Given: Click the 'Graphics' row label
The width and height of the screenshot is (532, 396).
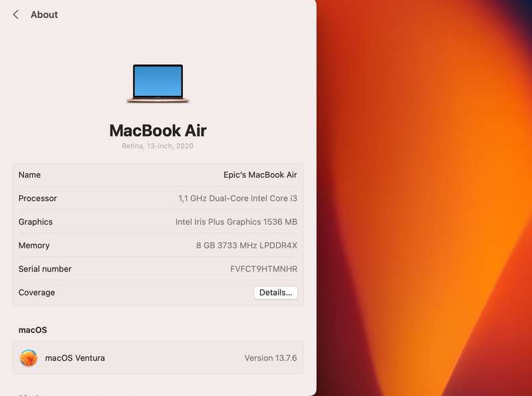Looking at the screenshot, I should [35, 222].
